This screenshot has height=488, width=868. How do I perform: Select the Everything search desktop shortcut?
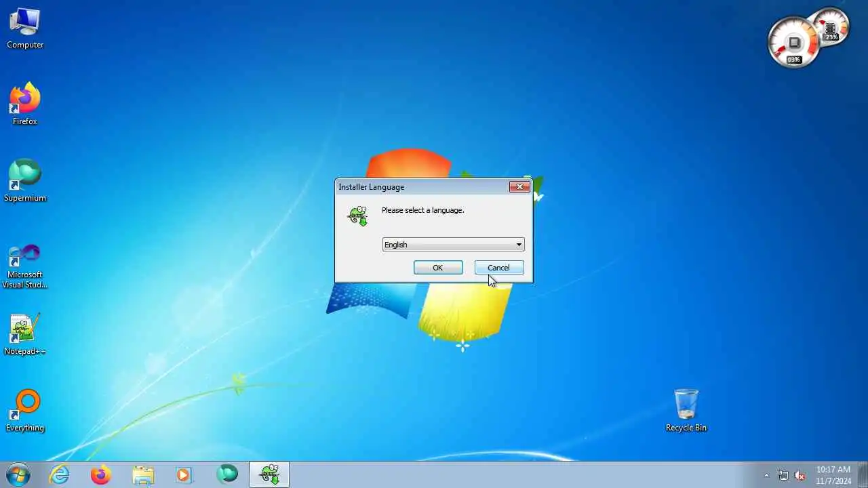[25, 411]
